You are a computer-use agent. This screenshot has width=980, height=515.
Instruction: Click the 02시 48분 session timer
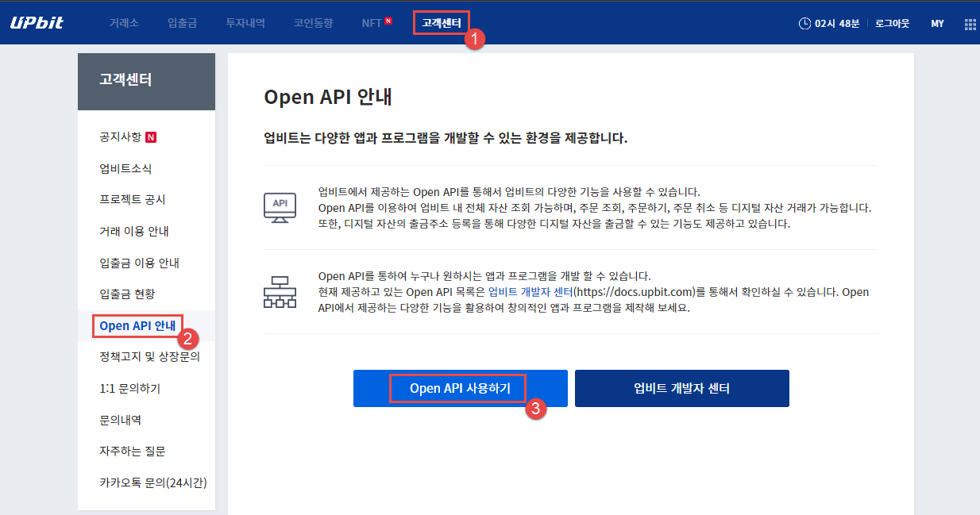click(837, 24)
